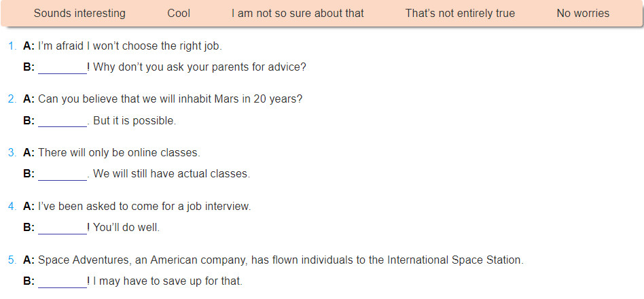Click the sentence about a job interview
Viewport: 644px width, 299px height.
pyautogui.click(x=144, y=206)
